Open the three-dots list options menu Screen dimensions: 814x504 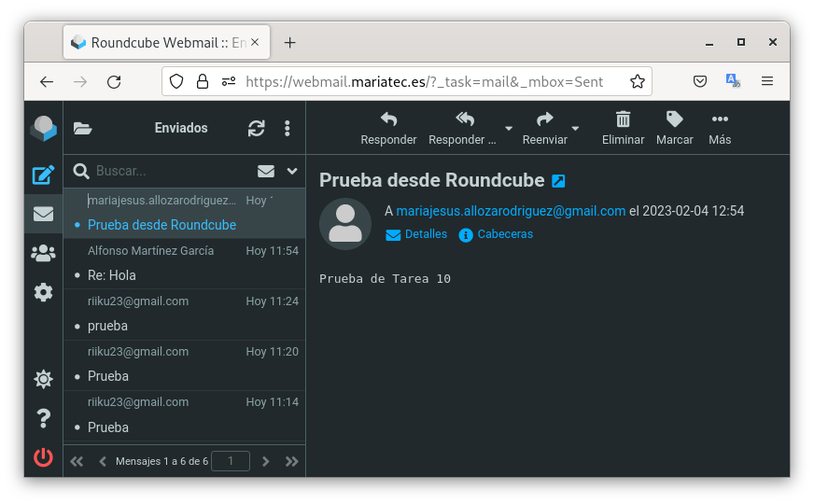(288, 129)
